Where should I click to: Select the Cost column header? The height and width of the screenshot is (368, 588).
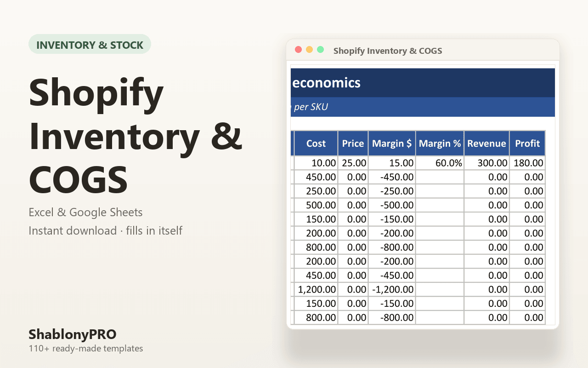click(x=316, y=144)
